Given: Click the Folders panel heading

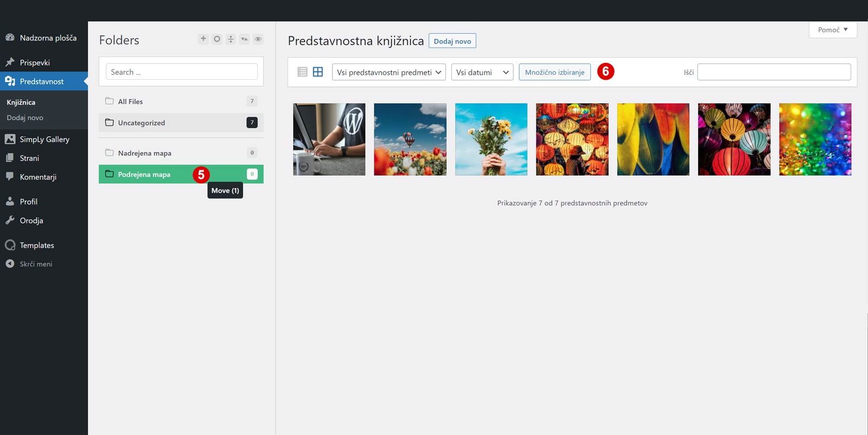Looking at the screenshot, I should tap(119, 40).
